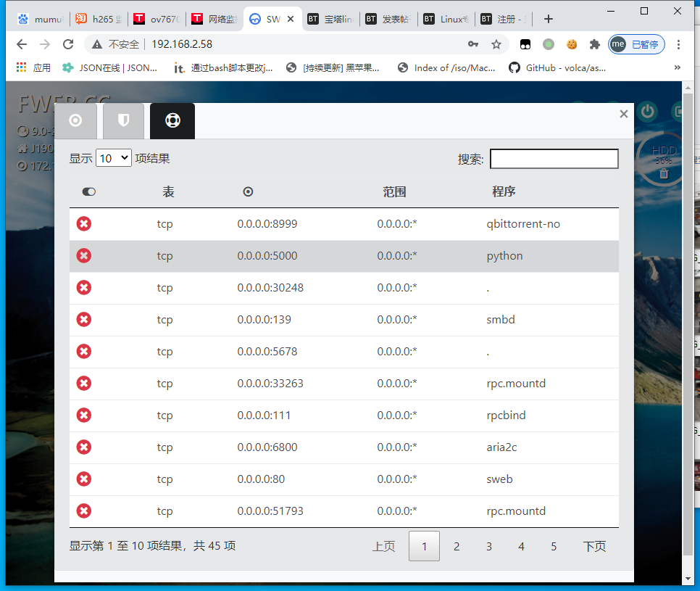The width and height of the screenshot is (700, 591).
Task: Bookmark this page with the star icon
Action: (496, 44)
